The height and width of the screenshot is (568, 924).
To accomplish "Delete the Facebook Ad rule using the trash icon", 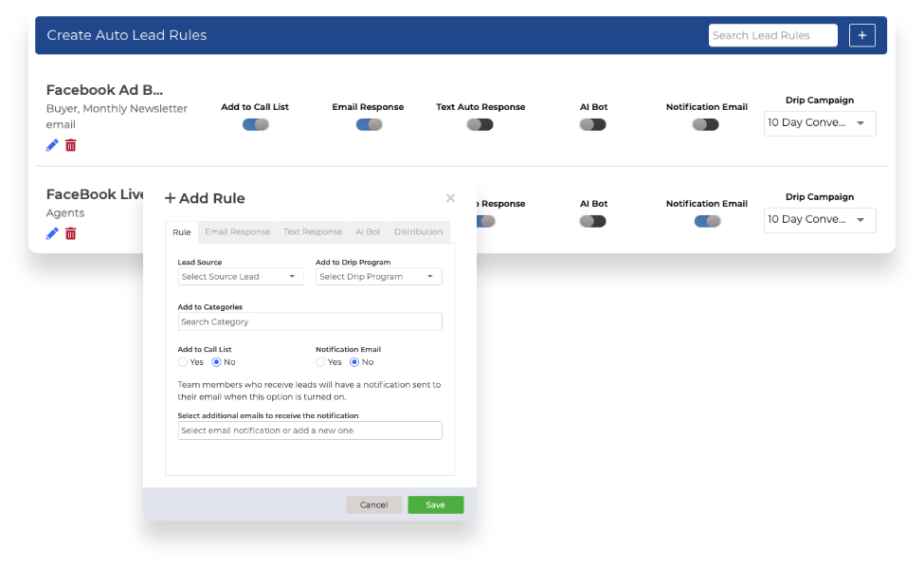I will [71, 145].
